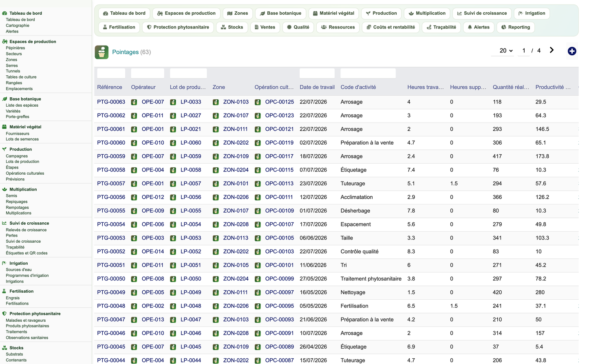This screenshot has width=589, height=364.
Task: Click operator icon beside OPE-007 in first row
Action: click(134, 102)
